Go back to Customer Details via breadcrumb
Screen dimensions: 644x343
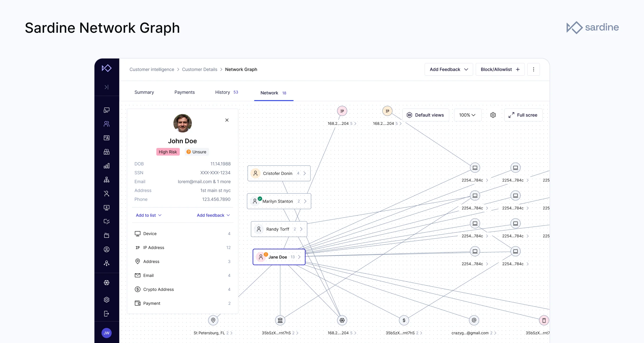tap(200, 69)
